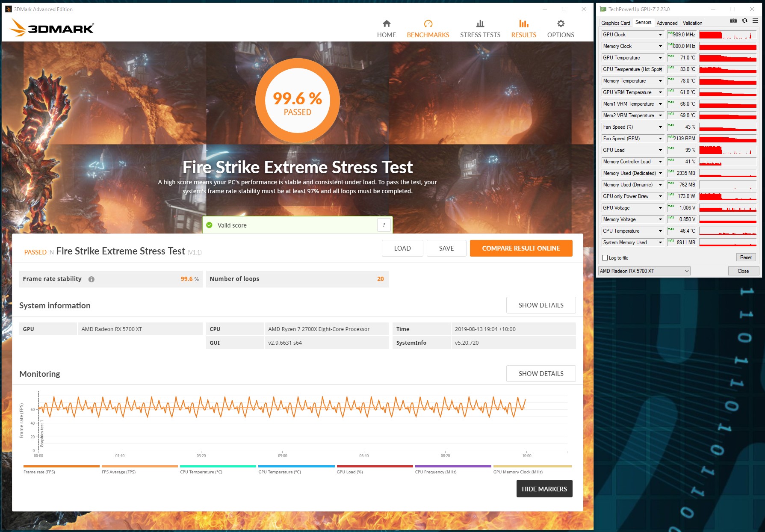765x532 pixels.
Task: Click the GPU Load sensor graph
Action: 728,150
